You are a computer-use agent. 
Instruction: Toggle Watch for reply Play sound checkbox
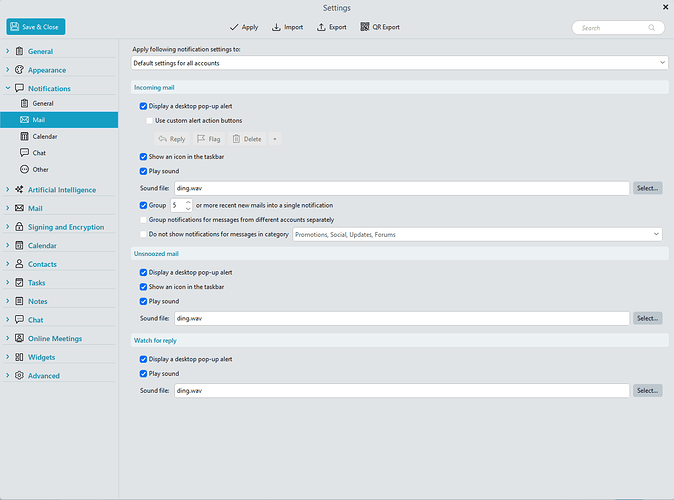click(x=143, y=374)
